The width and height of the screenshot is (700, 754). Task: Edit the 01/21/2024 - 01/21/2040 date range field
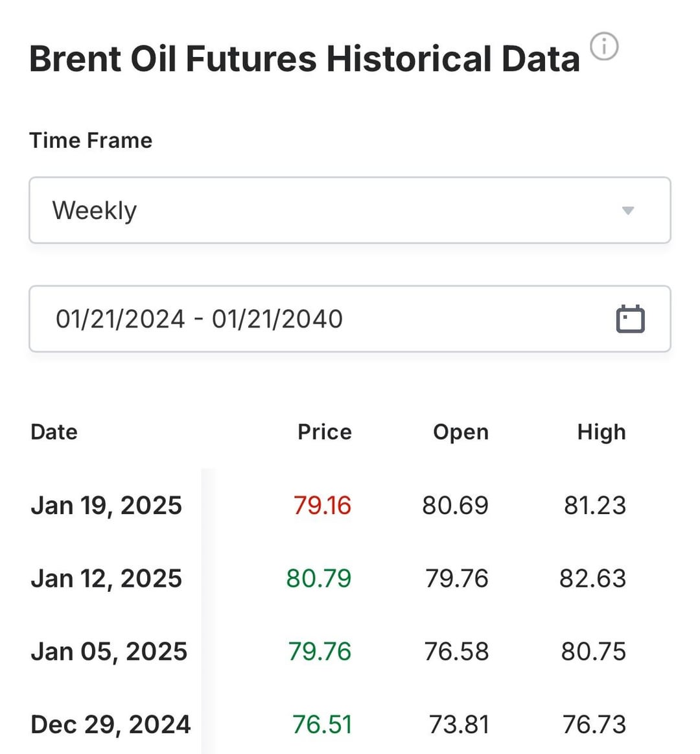click(350, 319)
